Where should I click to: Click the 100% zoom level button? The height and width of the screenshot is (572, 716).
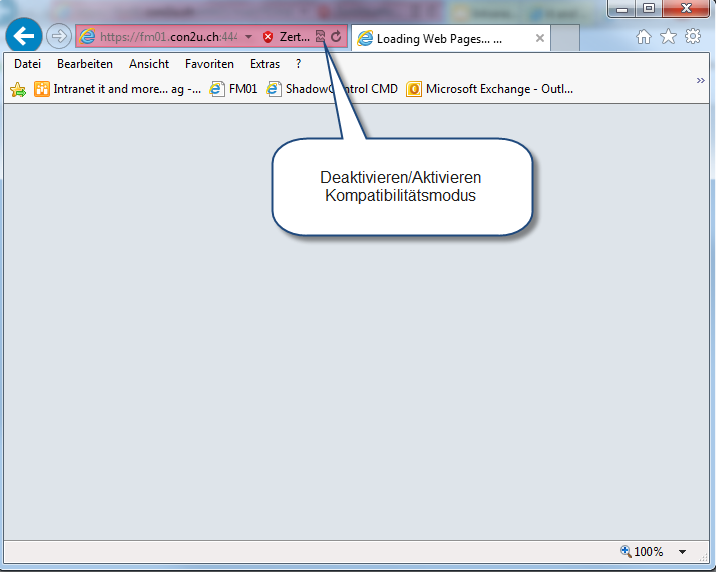coord(642,552)
